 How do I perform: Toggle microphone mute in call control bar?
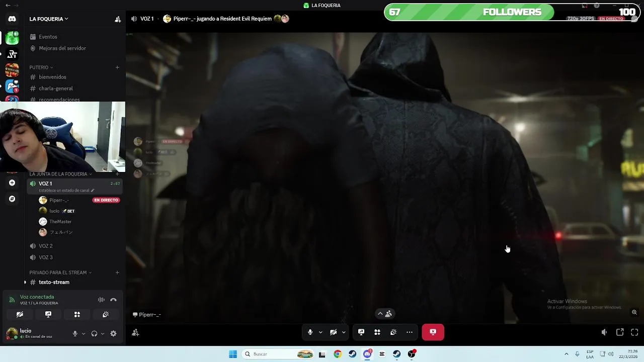310,332
